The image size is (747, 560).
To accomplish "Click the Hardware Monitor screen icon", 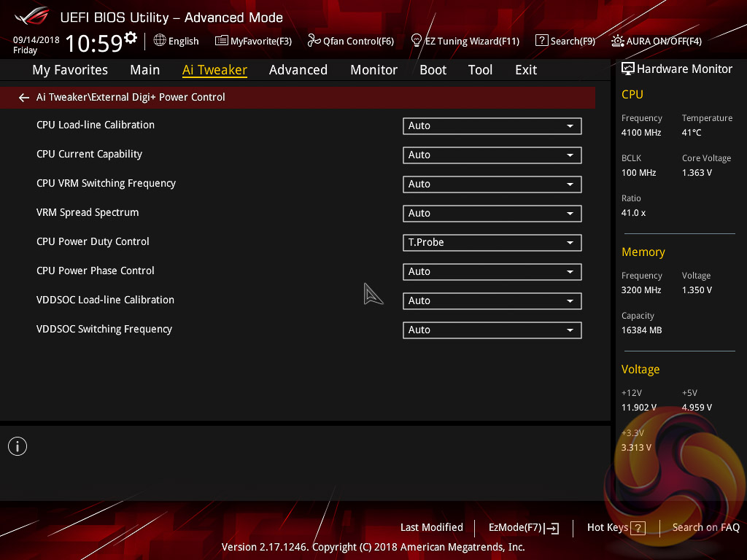I will [628, 69].
